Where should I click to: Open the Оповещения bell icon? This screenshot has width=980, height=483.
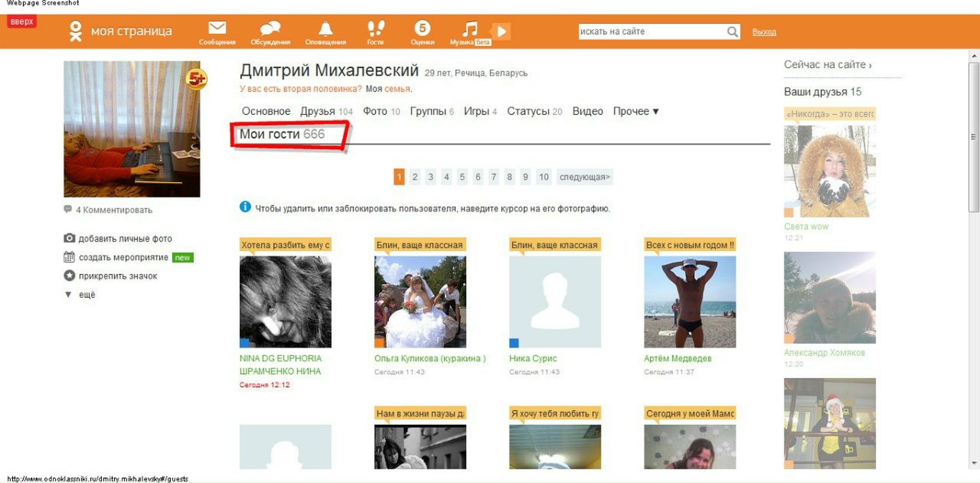tap(325, 28)
